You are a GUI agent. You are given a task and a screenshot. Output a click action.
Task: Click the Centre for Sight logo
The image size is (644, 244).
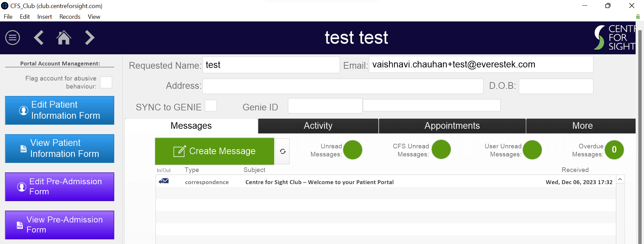[614, 38]
